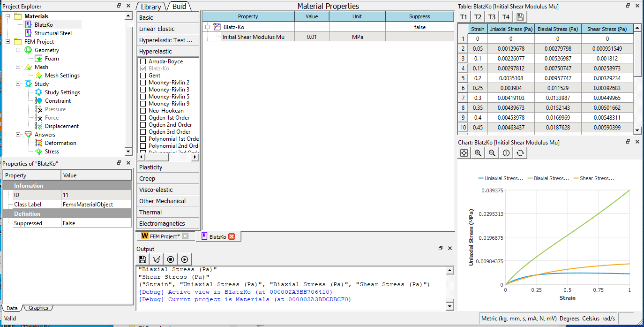Reset chart zoom to 1:1
This screenshot has width=644, height=327.
506,153
